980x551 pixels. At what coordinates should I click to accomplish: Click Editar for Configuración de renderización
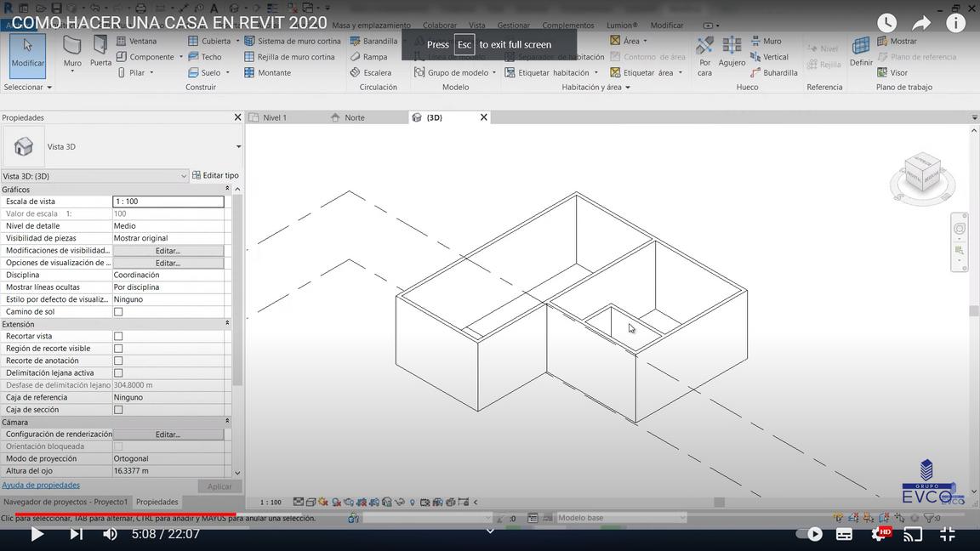(x=168, y=435)
